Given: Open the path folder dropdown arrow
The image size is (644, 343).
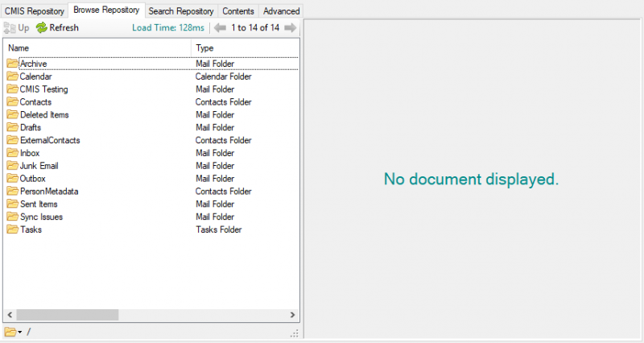Looking at the screenshot, I should pyautogui.click(x=19, y=332).
